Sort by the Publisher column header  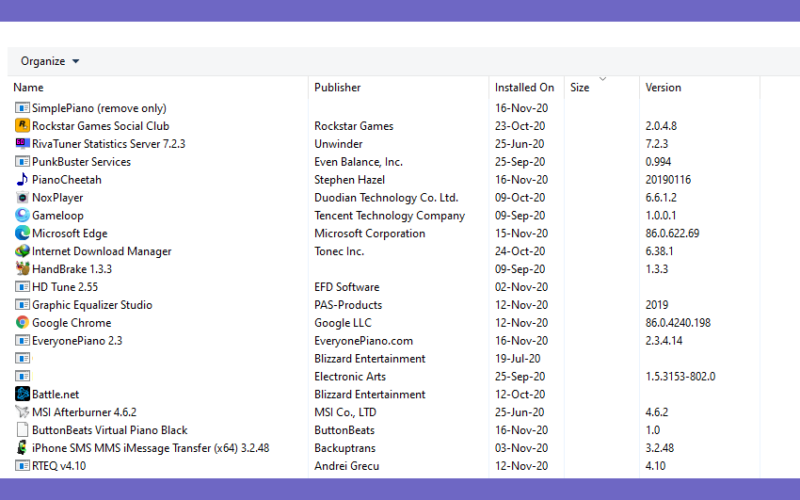tap(337, 87)
